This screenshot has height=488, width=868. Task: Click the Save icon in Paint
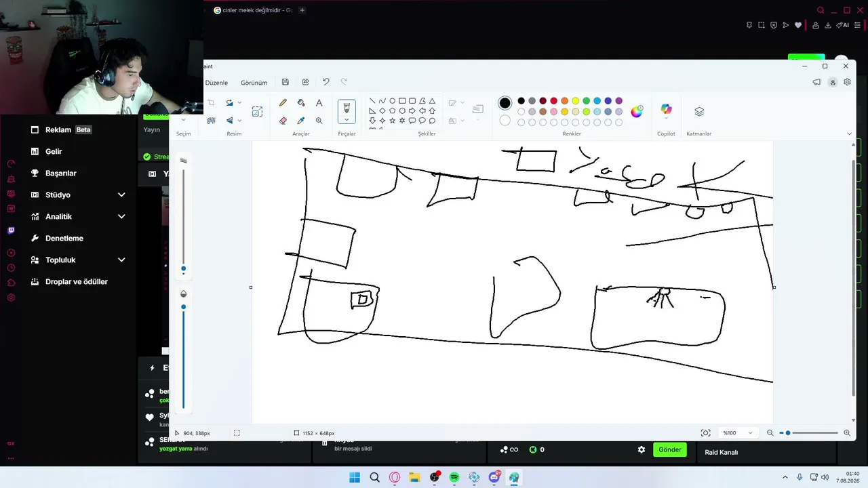[285, 82]
